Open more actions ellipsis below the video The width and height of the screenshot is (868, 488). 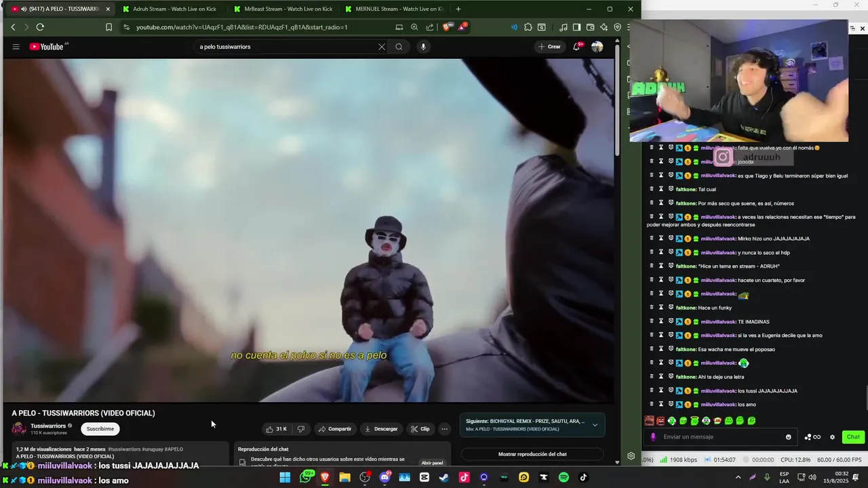point(445,429)
